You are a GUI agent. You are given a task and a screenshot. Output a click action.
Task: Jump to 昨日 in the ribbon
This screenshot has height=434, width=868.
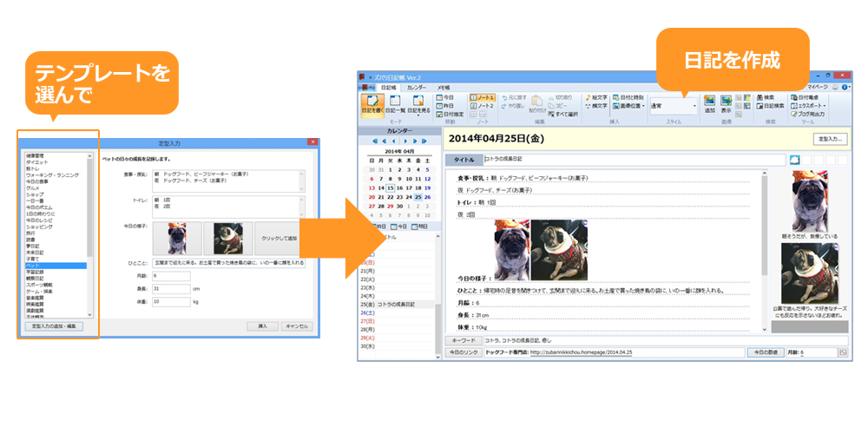(445, 105)
